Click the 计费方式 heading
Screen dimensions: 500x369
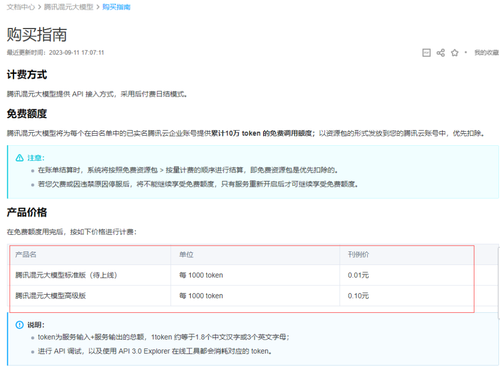[27, 75]
